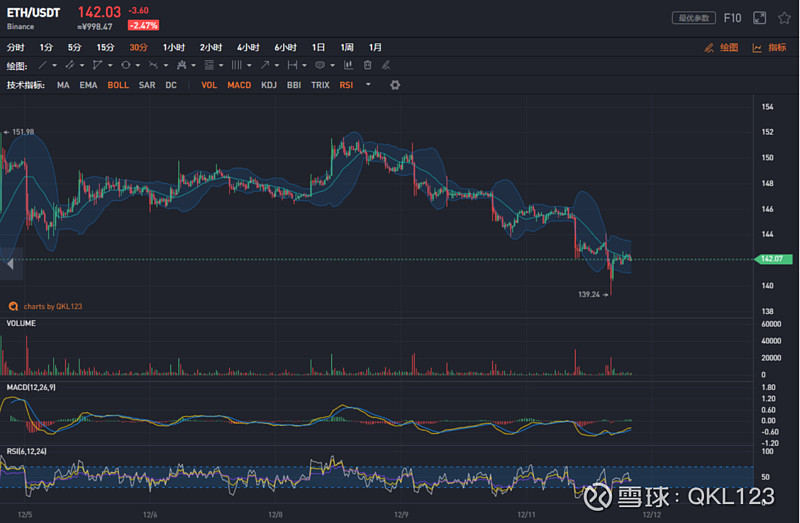Click the ETH/USDT pair title
Viewport: 800px width, 523px height.
[33, 13]
